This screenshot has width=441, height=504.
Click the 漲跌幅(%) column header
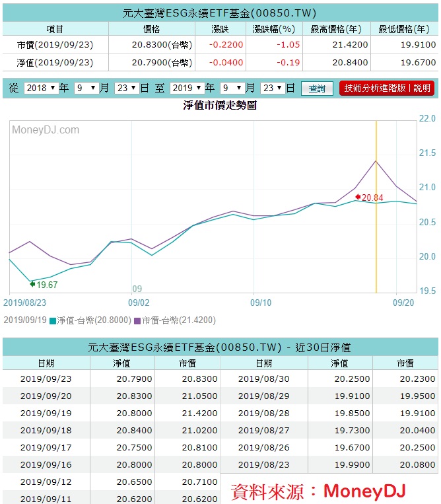(x=273, y=29)
